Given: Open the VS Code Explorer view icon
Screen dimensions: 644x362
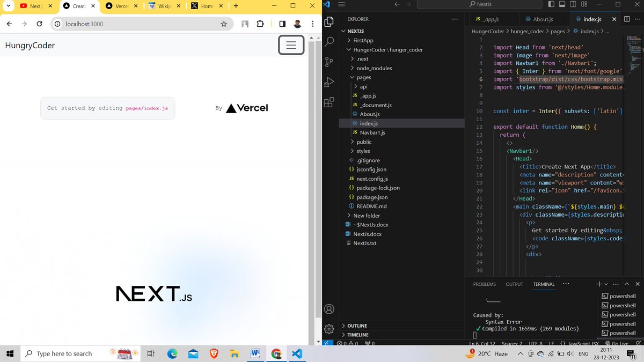Looking at the screenshot, I should tap(330, 23).
